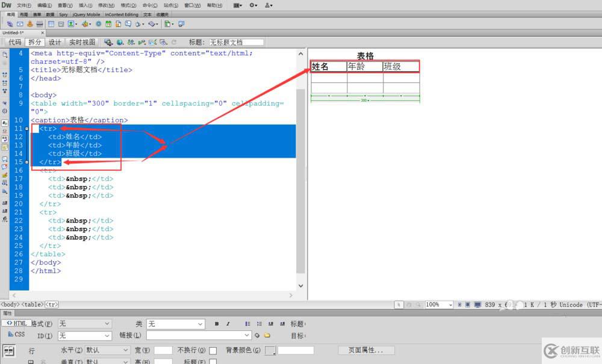
Task: Click the Tag Chooser icon
Action: [x=181, y=24]
